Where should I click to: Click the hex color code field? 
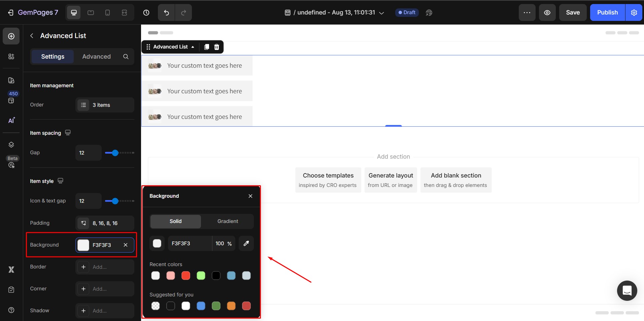point(190,243)
